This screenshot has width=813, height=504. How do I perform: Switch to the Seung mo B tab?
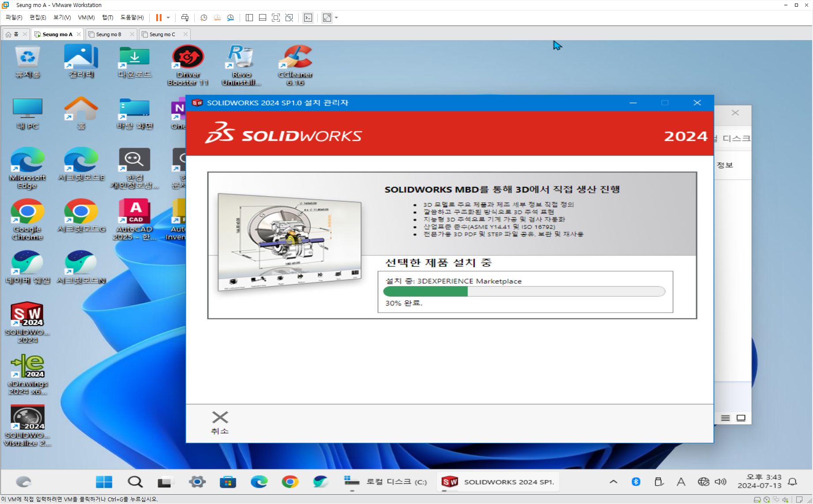point(108,34)
